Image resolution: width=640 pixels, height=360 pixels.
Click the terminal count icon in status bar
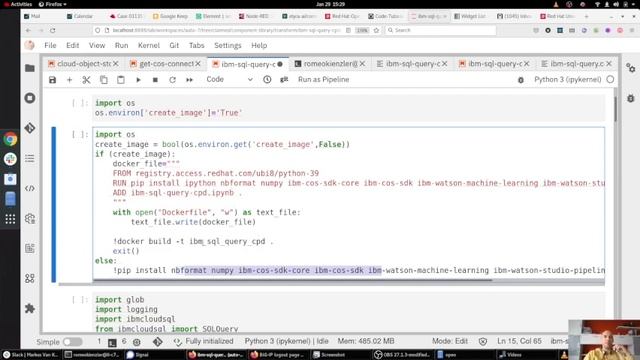coord(112,342)
